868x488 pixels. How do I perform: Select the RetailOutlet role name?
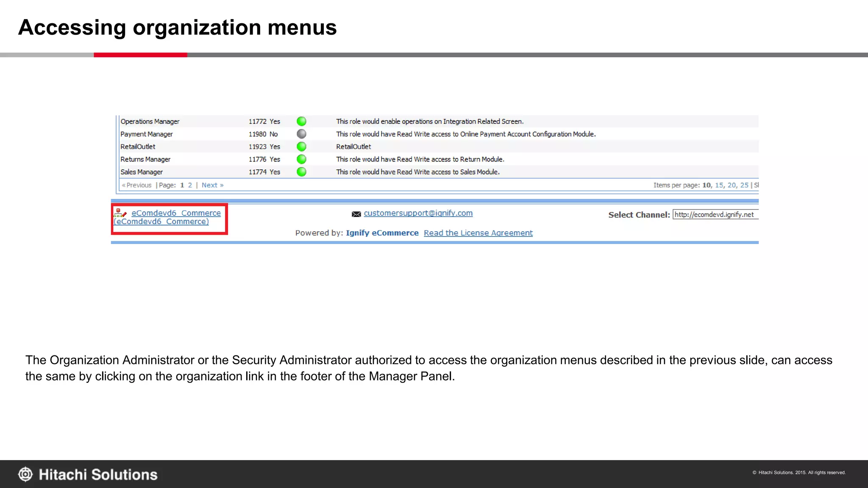click(138, 147)
